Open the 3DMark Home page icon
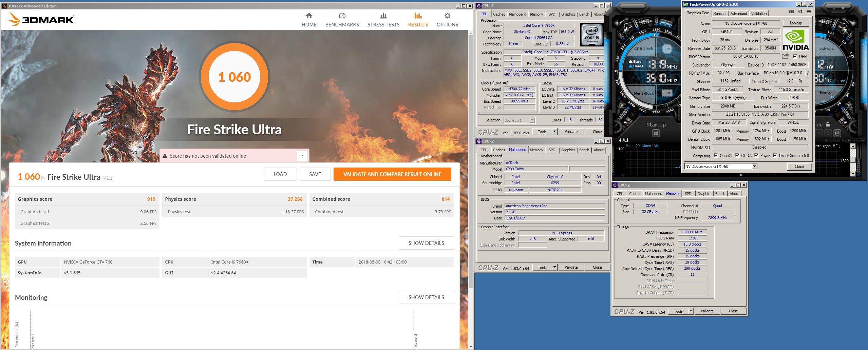The image size is (868, 350). tap(309, 16)
